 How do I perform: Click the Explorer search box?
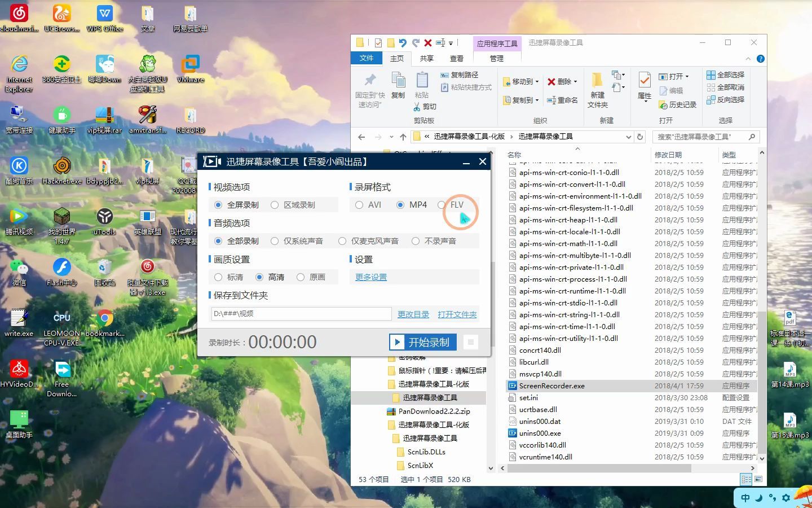pyautogui.click(x=706, y=137)
